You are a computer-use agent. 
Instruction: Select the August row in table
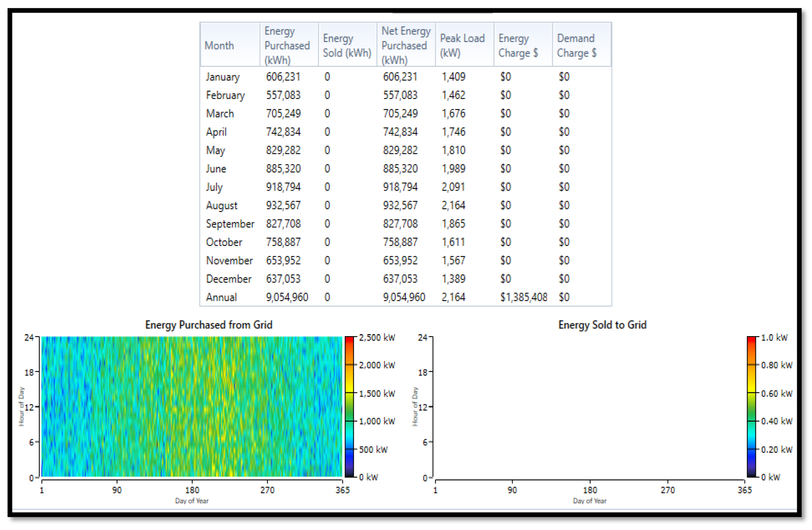(222, 206)
